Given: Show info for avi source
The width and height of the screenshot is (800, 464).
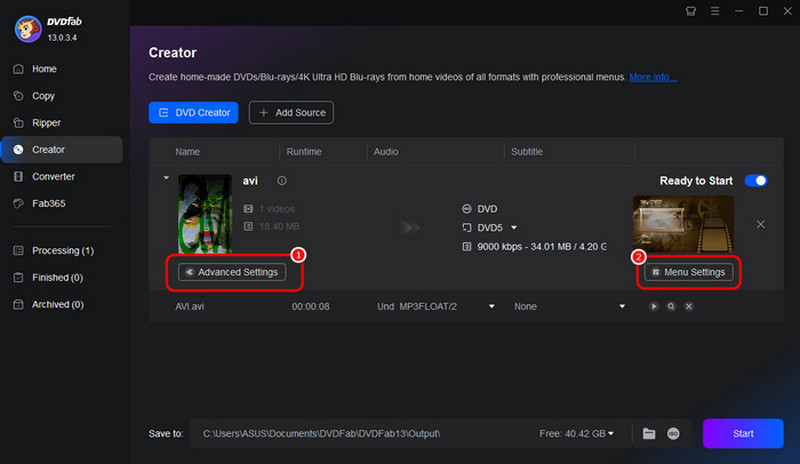Looking at the screenshot, I should coord(282,181).
